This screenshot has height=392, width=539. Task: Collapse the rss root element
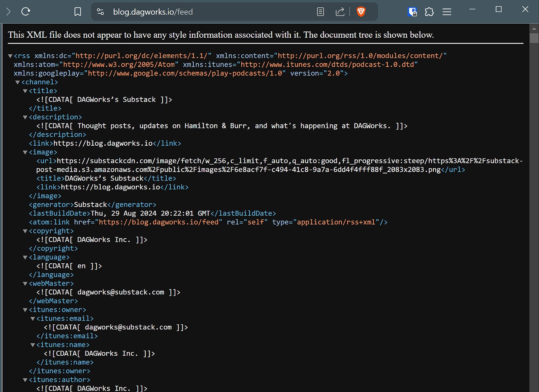click(x=10, y=56)
